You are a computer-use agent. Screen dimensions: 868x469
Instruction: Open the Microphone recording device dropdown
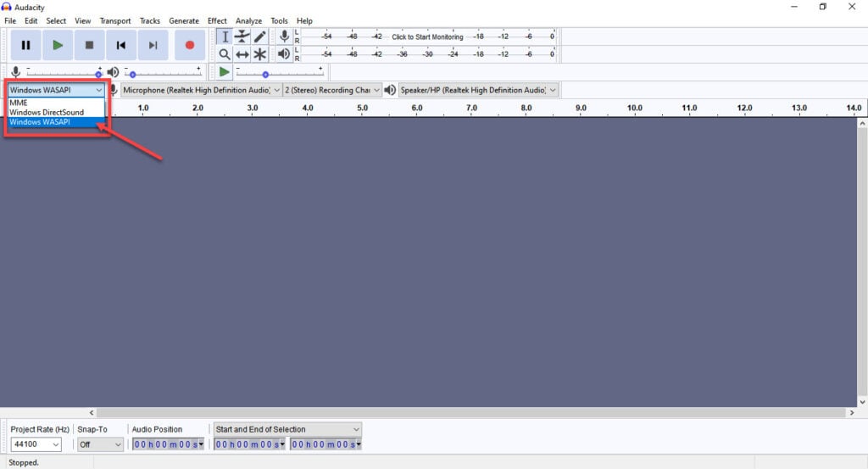coord(201,90)
